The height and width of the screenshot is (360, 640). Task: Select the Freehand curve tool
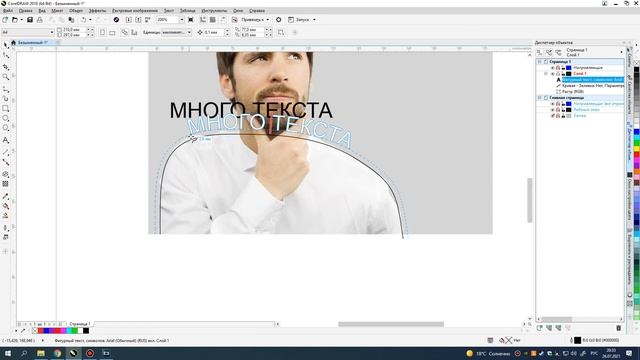(x=5, y=89)
